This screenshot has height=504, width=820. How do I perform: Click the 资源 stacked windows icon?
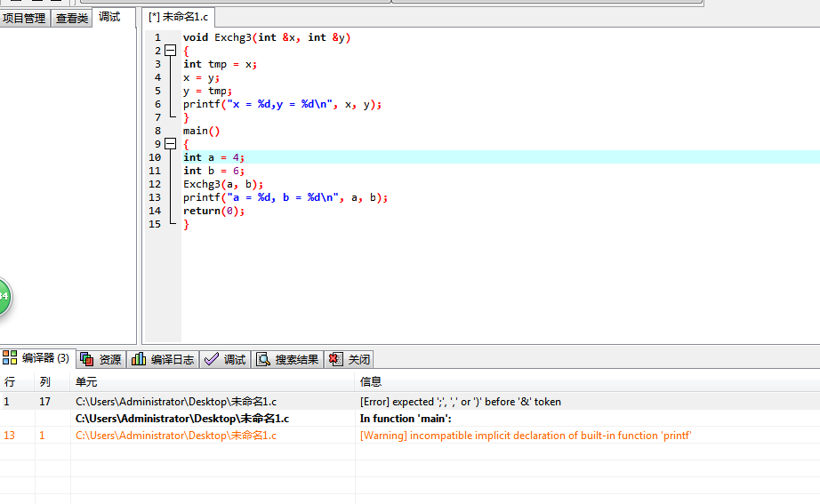(87, 359)
